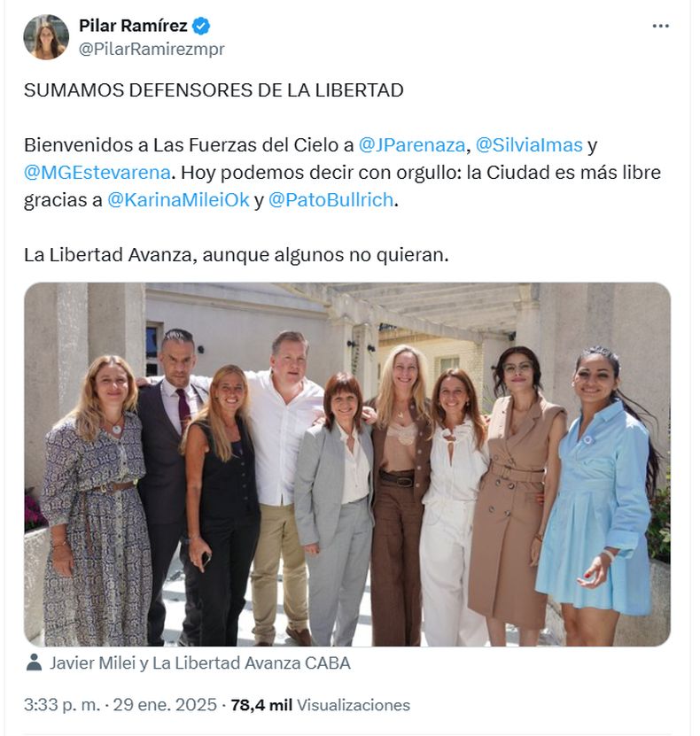This screenshot has width=700, height=736.
Task: Click the 3:33 p. m. timestamp
Action: pos(62,705)
